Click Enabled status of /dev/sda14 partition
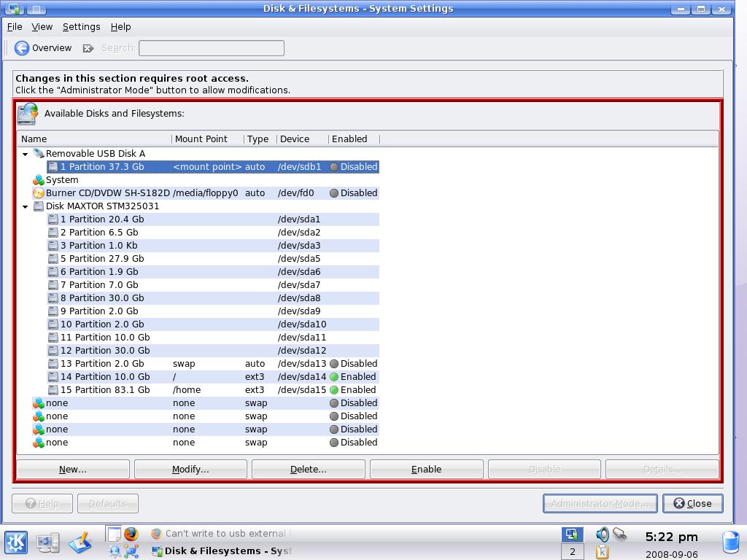 [353, 377]
